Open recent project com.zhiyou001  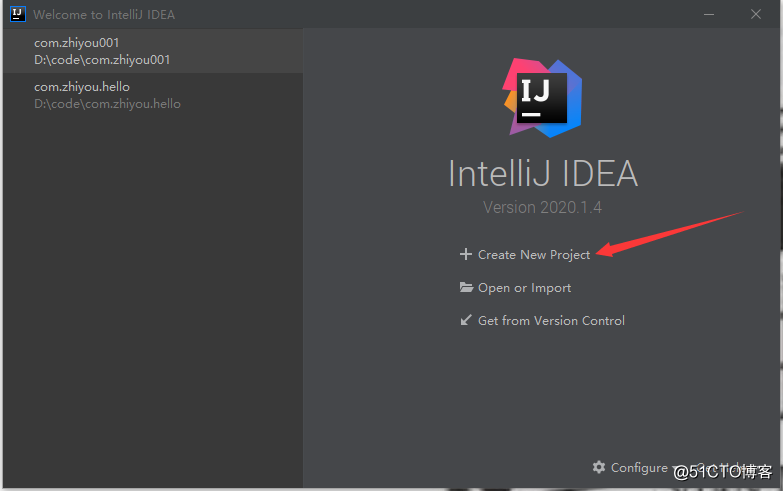pos(77,43)
